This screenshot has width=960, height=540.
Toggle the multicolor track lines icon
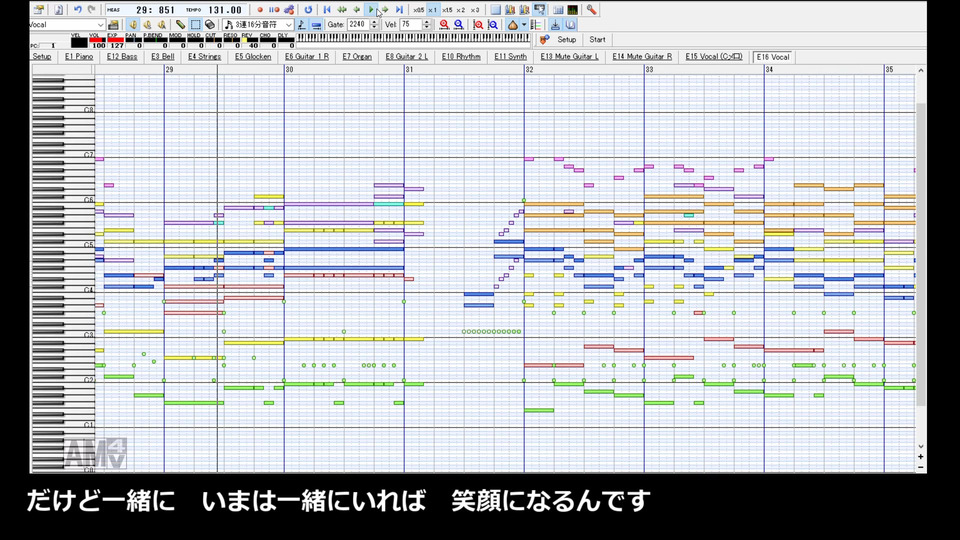click(x=536, y=24)
